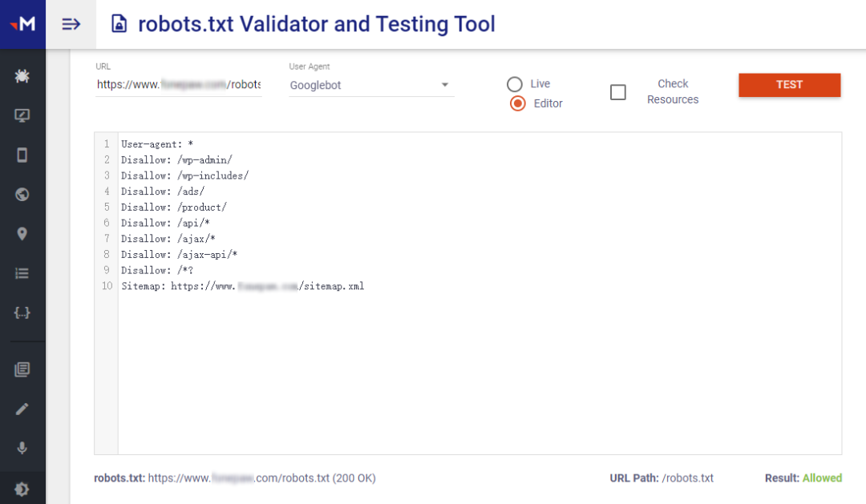Click the 'Disallow: /wp-includes/' line

(185, 175)
